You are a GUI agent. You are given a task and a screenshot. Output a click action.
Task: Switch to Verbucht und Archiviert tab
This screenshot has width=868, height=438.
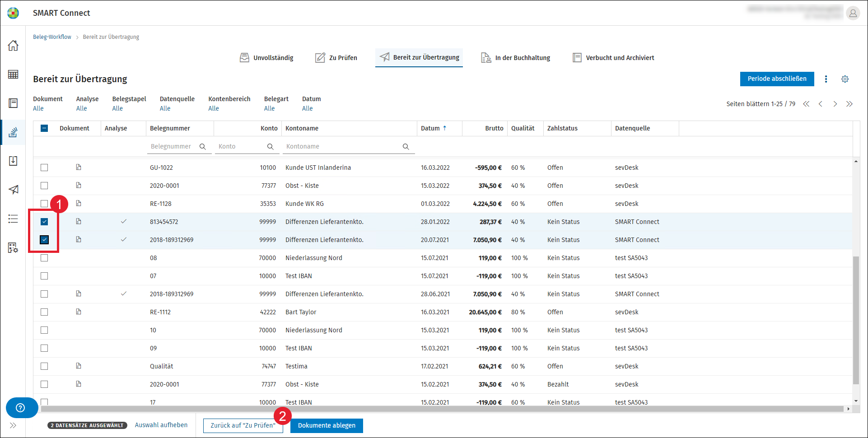pos(613,58)
